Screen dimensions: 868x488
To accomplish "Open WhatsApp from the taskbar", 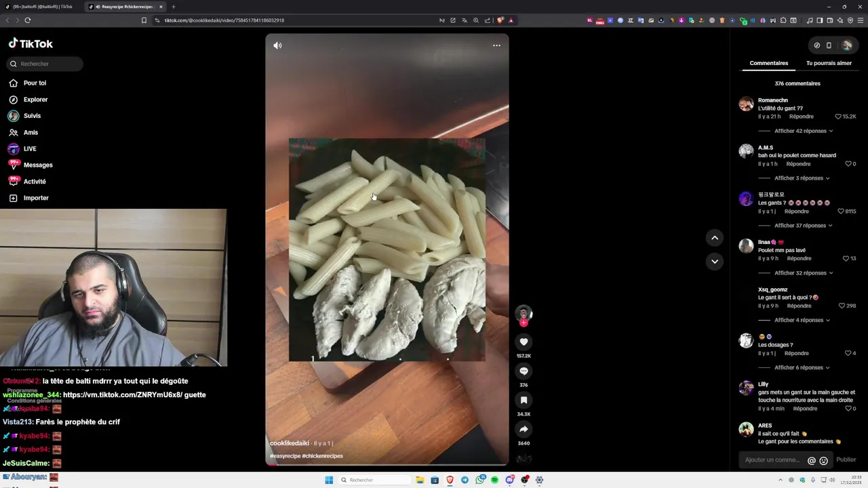I will [480, 480].
